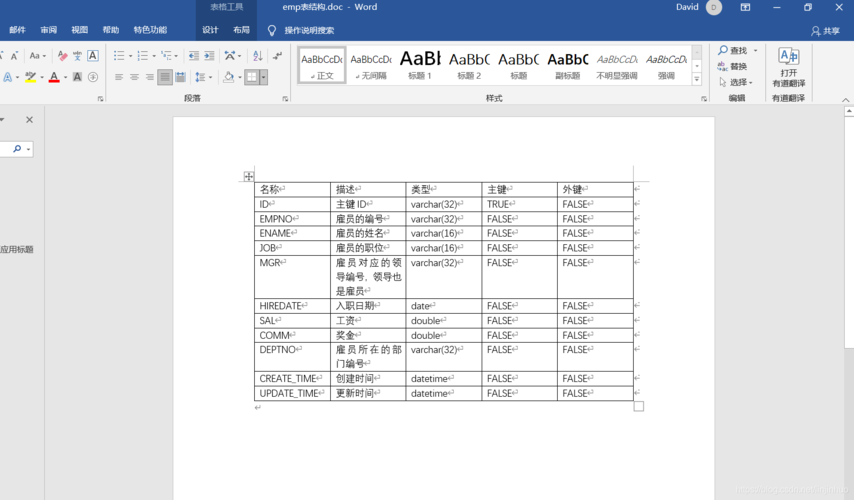The height and width of the screenshot is (500, 854).
Task: Click the Borders icon
Action: (252, 77)
